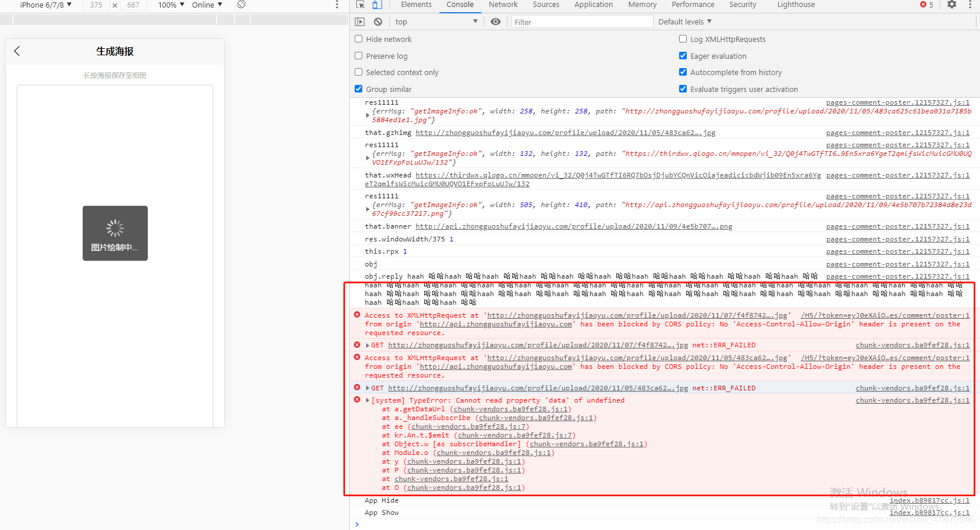
Task: Click the back arrow on 生成海报 page
Action: (x=17, y=51)
